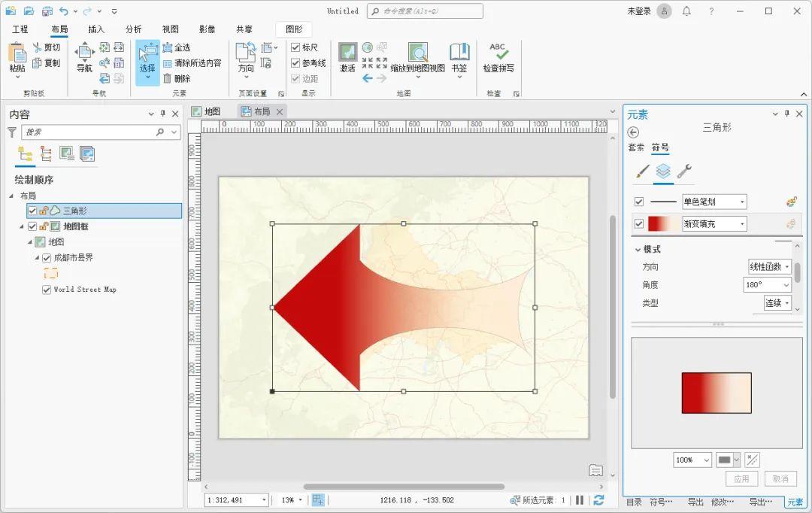
Task: Switch to the 地图 view tab
Action: coord(209,111)
